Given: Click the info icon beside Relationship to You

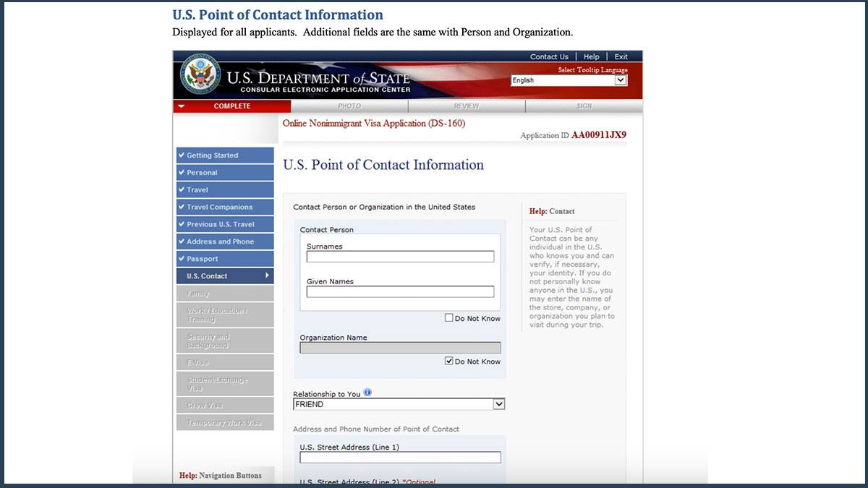Looking at the screenshot, I should [x=367, y=393].
